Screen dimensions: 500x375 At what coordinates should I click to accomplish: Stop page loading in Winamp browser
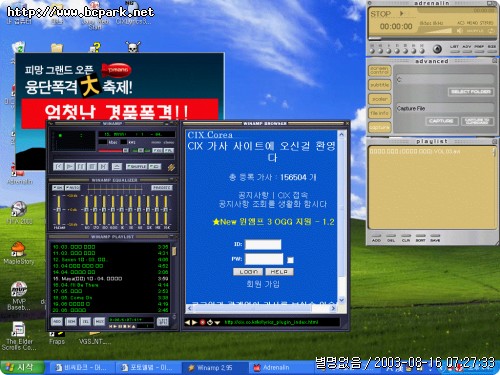pyautogui.click(x=202, y=322)
